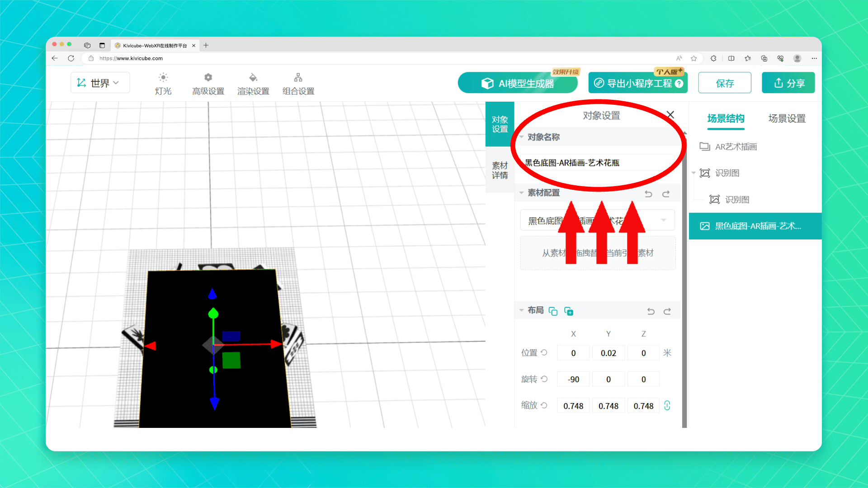Select AR艺术插画 in scene tree

(x=736, y=147)
